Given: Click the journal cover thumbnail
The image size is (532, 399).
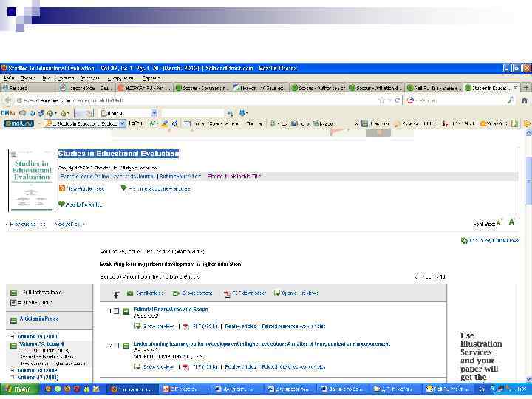Looking at the screenshot, I should point(32,180).
